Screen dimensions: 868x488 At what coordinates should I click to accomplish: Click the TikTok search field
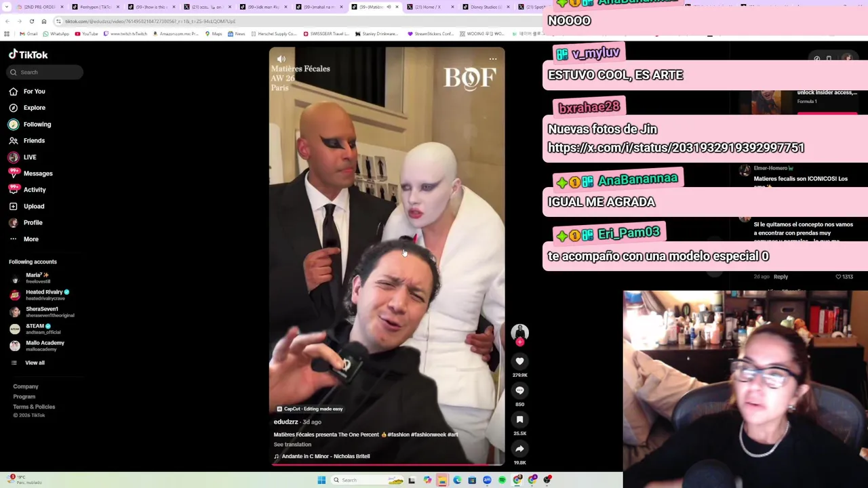pyautogui.click(x=45, y=72)
